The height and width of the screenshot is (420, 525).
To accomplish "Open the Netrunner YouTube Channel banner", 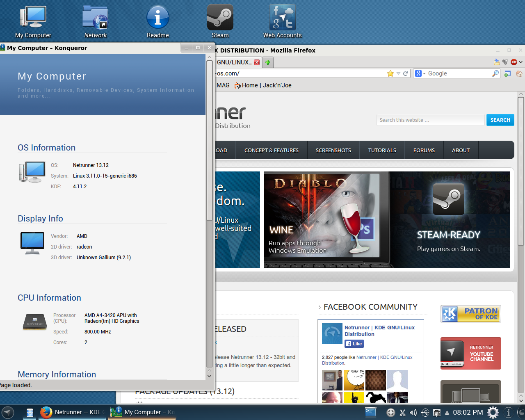I will coord(471,353).
